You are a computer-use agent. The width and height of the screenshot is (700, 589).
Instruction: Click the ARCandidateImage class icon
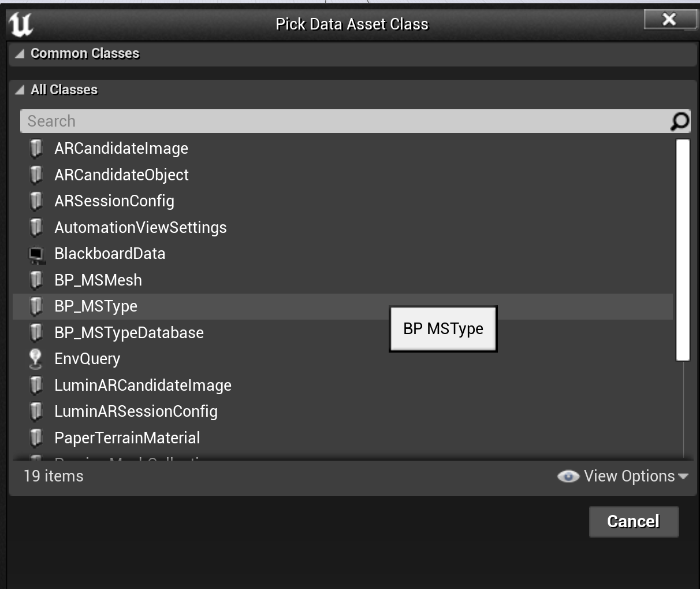point(36,149)
